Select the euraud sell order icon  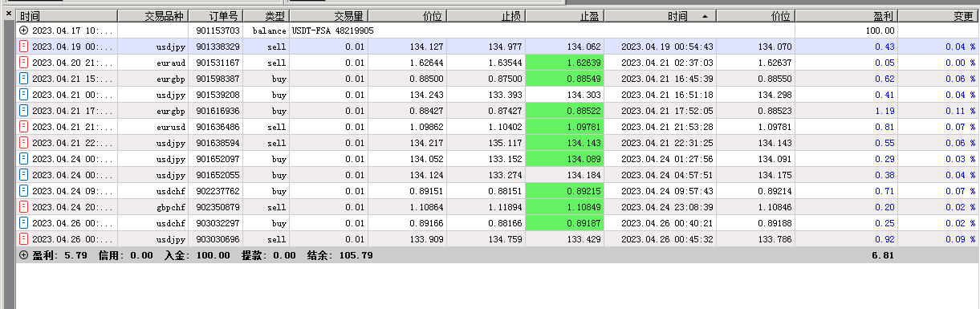pyautogui.click(x=23, y=63)
